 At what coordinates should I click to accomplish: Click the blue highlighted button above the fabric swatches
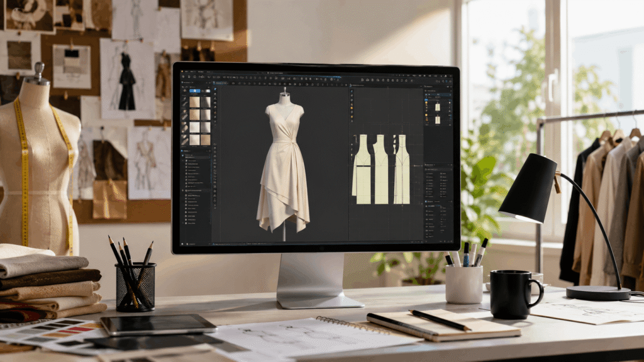pos(195,90)
